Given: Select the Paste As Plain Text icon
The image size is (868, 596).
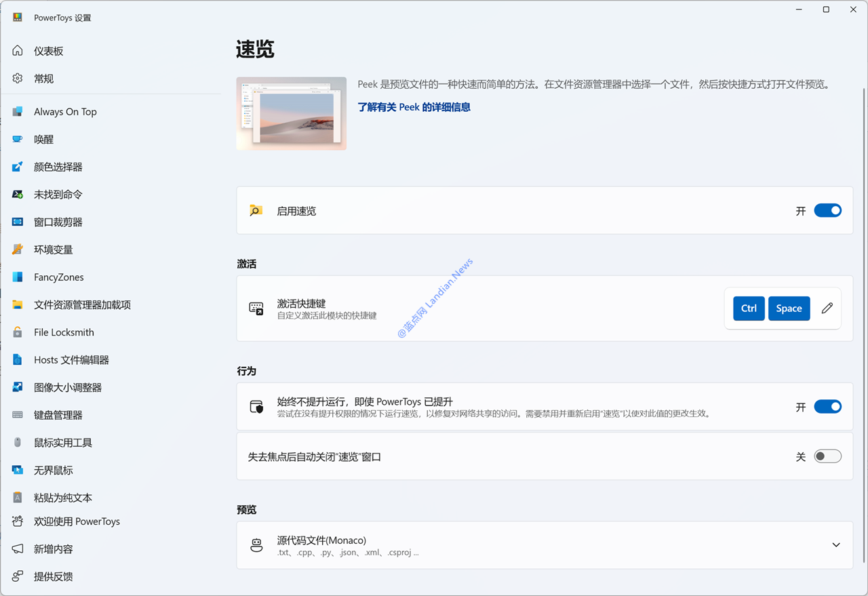Looking at the screenshot, I should (x=18, y=498).
